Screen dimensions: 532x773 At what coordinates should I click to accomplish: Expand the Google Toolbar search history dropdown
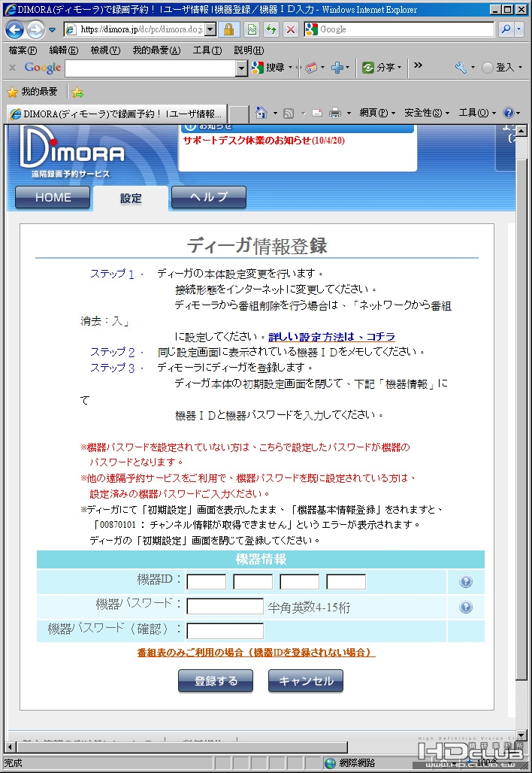tap(241, 68)
